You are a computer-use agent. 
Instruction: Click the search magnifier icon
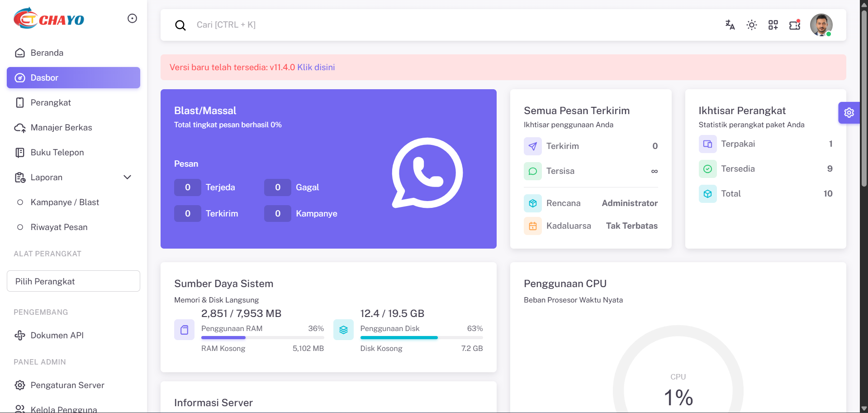pyautogui.click(x=180, y=25)
